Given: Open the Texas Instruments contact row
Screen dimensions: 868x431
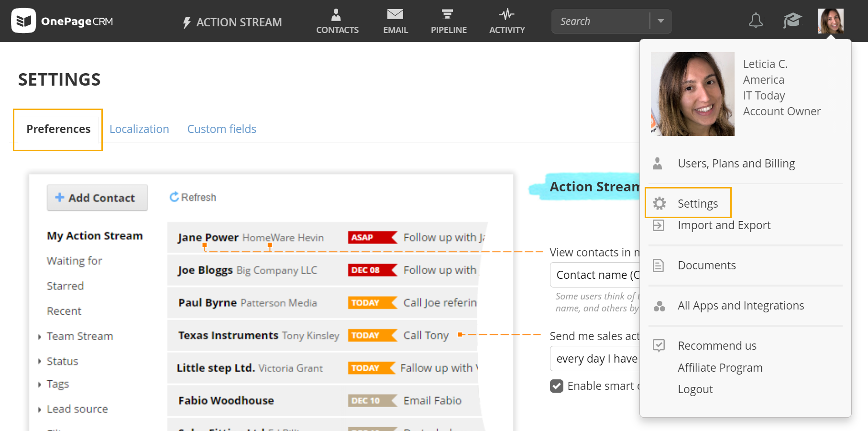Looking at the screenshot, I should (323, 335).
